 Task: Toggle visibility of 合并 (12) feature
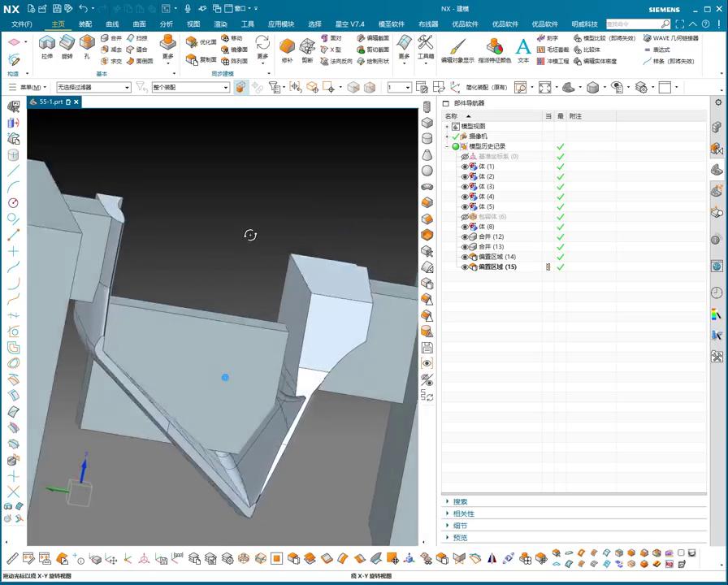click(x=466, y=236)
